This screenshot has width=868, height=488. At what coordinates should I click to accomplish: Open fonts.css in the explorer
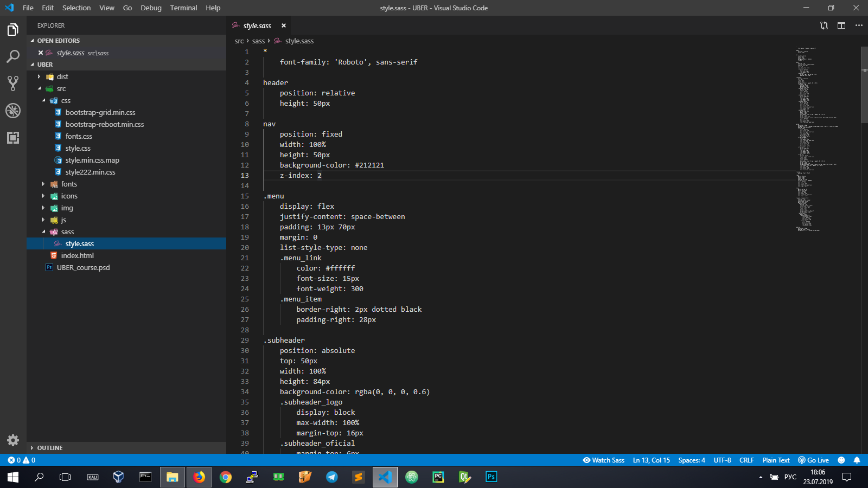tap(79, 136)
